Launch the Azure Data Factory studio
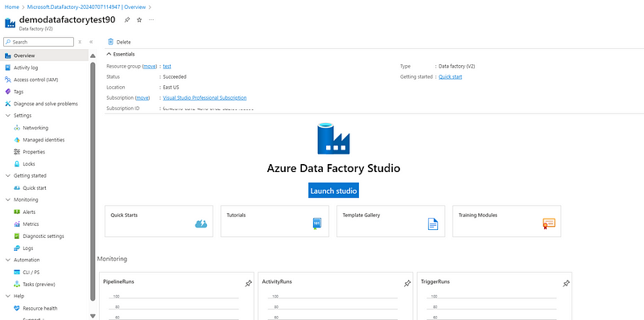 [x=333, y=191]
